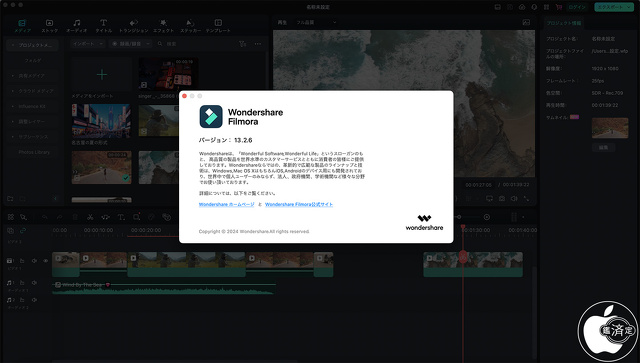
Task: Select the Wind By The Sea audio clip
Action: (x=164, y=288)
